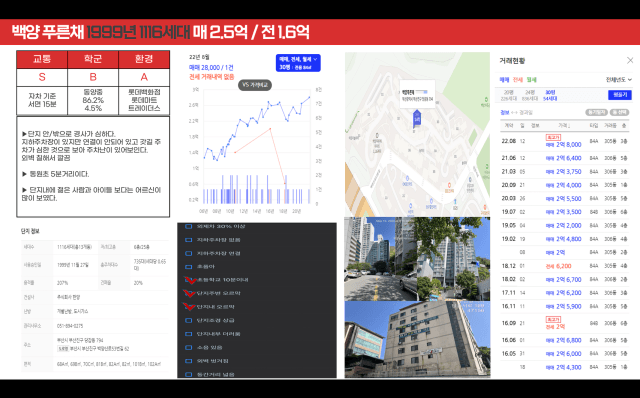Select the 20평 size tab

[x=508, y=96]
